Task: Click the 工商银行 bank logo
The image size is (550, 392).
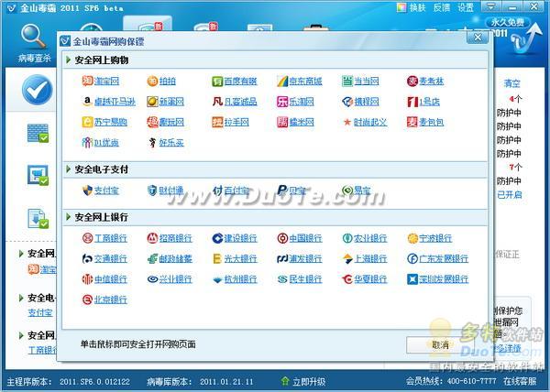Action: pos(87,238)
